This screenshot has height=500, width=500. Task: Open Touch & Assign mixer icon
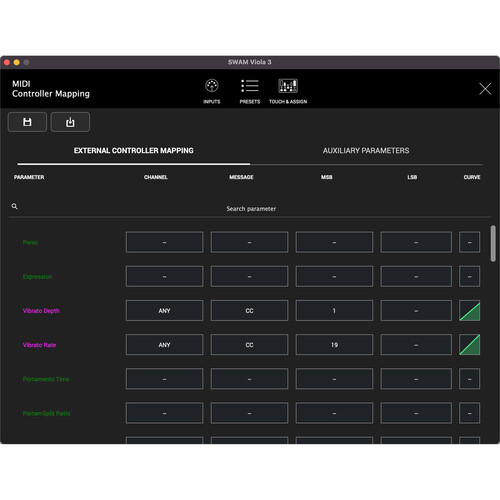pos(288,86)
